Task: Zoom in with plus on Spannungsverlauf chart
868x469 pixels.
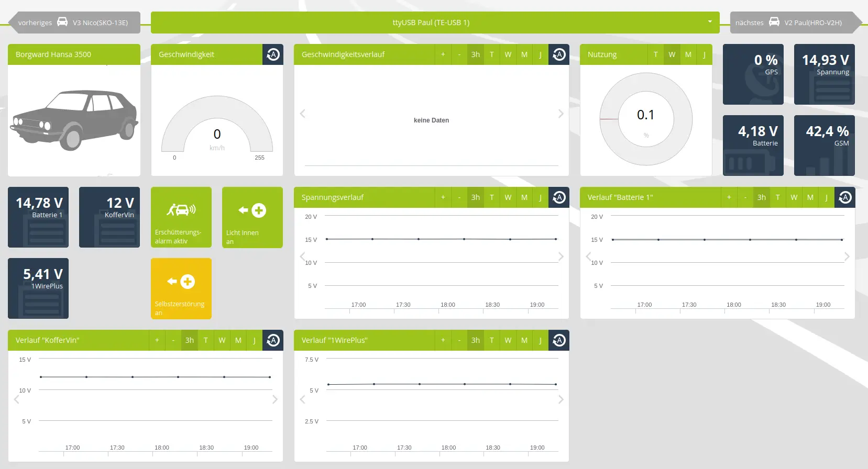Action: click(x=443, y=197)
